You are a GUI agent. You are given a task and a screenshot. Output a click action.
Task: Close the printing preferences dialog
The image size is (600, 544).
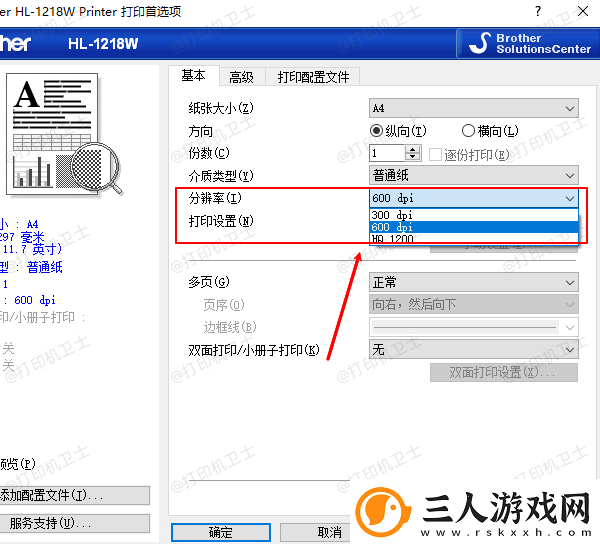tap(582, 11)
